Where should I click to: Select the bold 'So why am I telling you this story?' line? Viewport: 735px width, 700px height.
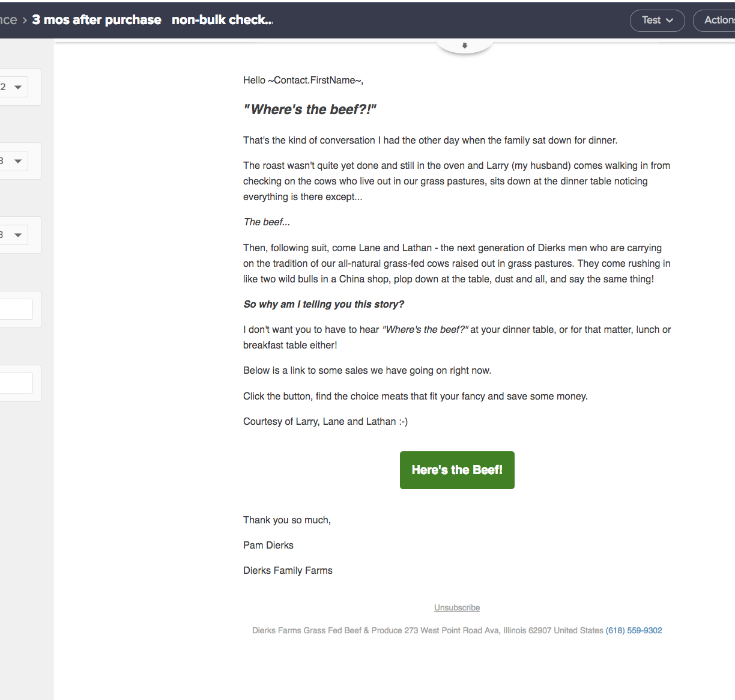324,304
